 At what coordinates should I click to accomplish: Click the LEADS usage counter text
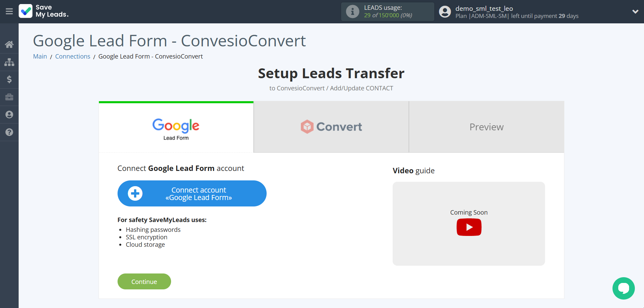[x=388, y=15]
